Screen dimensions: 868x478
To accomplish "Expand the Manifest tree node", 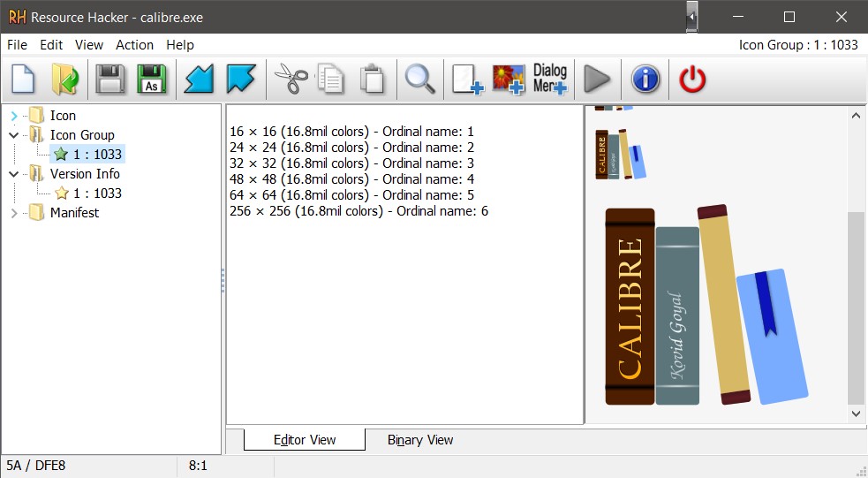I will (14, 213).
